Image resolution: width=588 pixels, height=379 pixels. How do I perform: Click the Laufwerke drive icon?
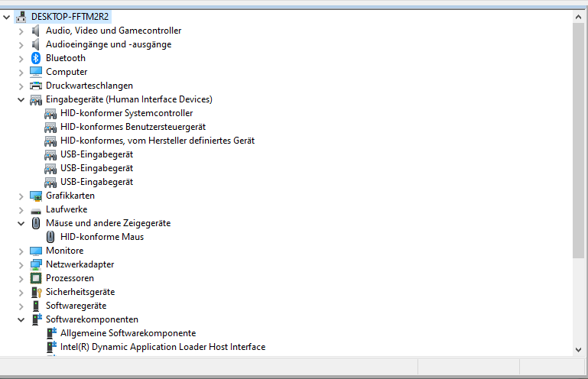pos(36,209)
